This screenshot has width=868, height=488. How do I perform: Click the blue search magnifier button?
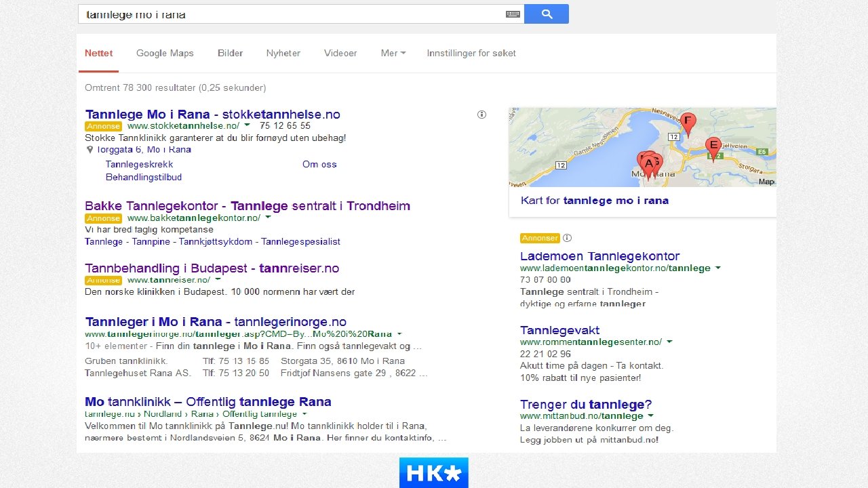[x=547, y=14]
